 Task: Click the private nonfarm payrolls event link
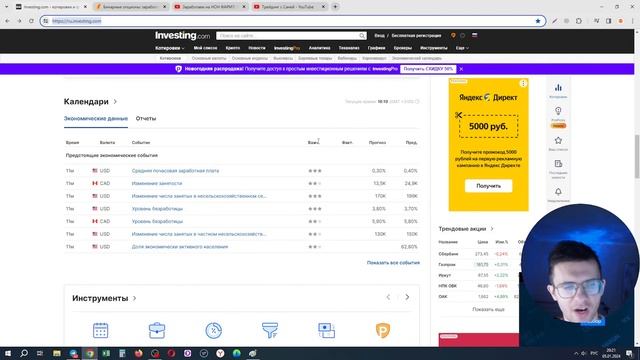pyautogui.click(x=199, y=234)
